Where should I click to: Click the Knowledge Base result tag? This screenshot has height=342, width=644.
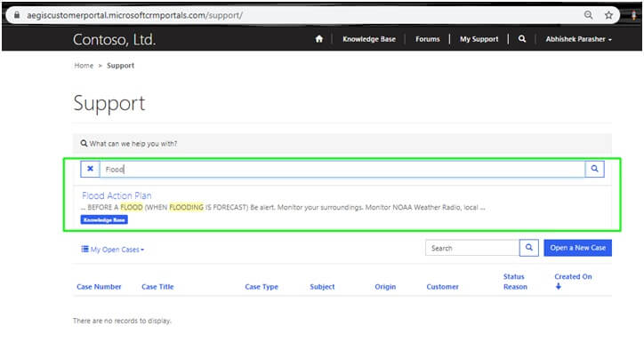(x=104, y=219)
